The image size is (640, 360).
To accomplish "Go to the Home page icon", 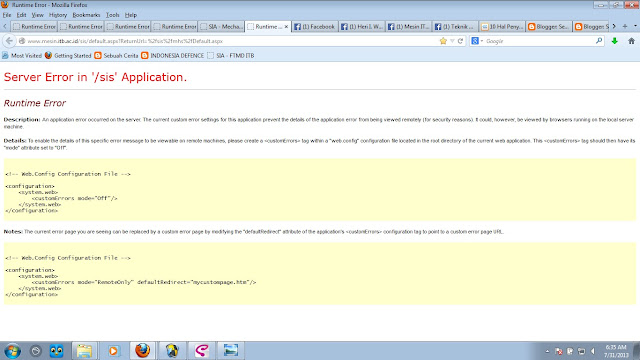I will [x=631, y=41].
